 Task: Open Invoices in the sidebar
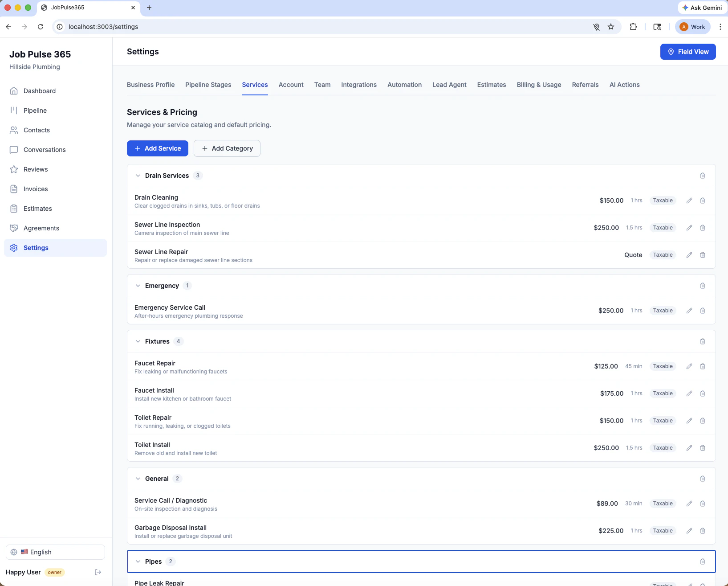coord(55,189)
